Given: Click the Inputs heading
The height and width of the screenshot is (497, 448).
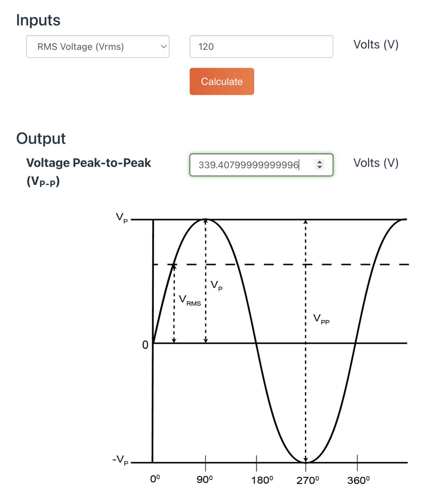Looking at the screenshot, I should point(38,20).
